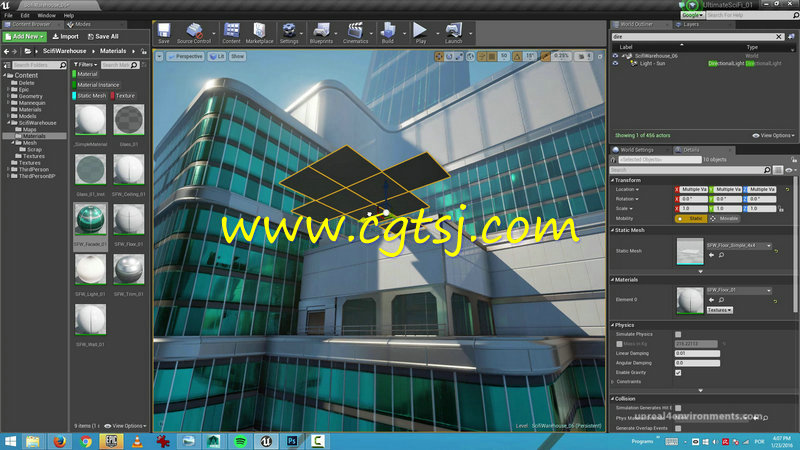The image size is (800, 450).
Task: Toggle Mass in Kg override checkbox
Action: (x=619, y=344)
